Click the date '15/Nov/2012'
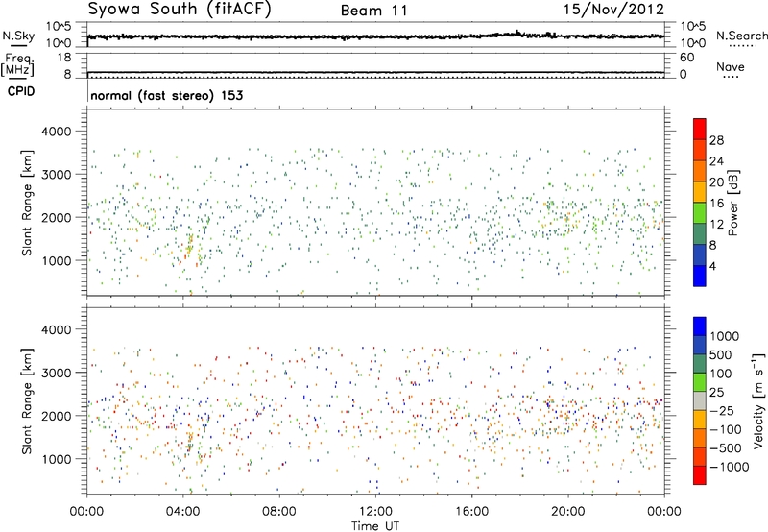 (613, 10)
